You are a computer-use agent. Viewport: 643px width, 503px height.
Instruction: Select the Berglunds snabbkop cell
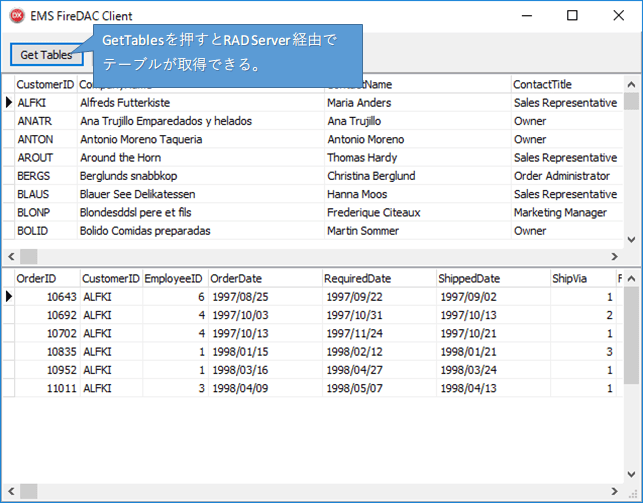point(201,176)
